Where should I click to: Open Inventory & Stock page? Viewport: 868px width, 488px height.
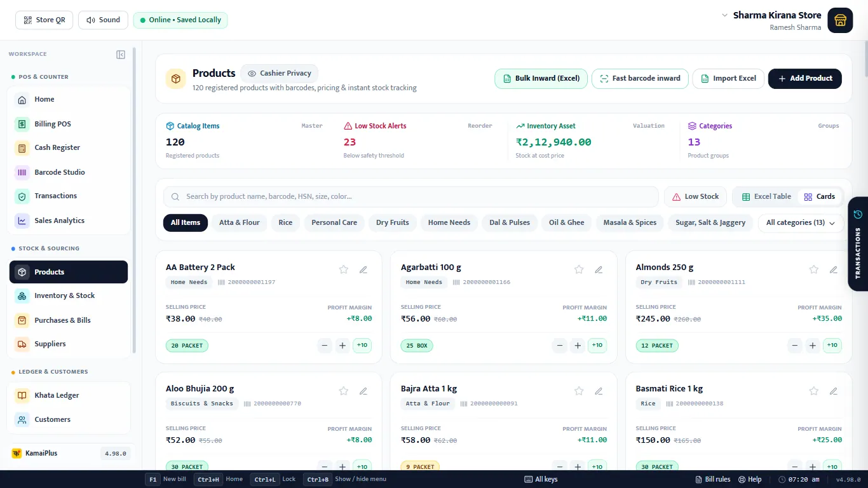(69, 295)
